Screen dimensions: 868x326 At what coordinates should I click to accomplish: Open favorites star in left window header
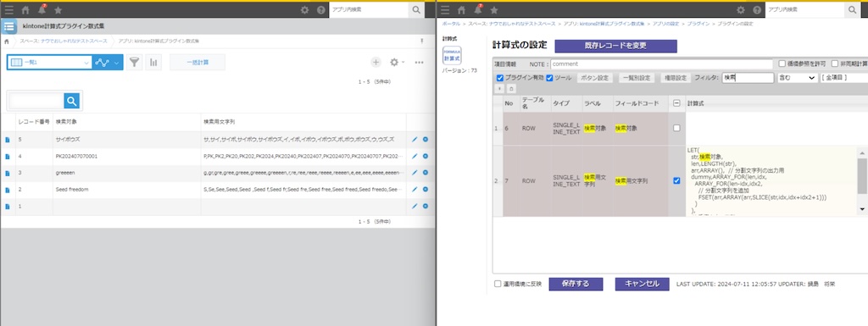click(58, 10)
